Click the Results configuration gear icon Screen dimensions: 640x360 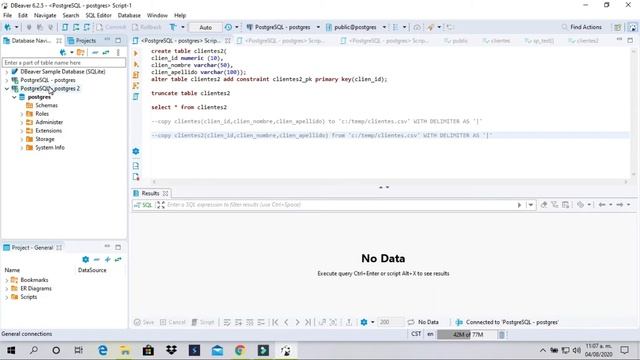click(364, 322)
